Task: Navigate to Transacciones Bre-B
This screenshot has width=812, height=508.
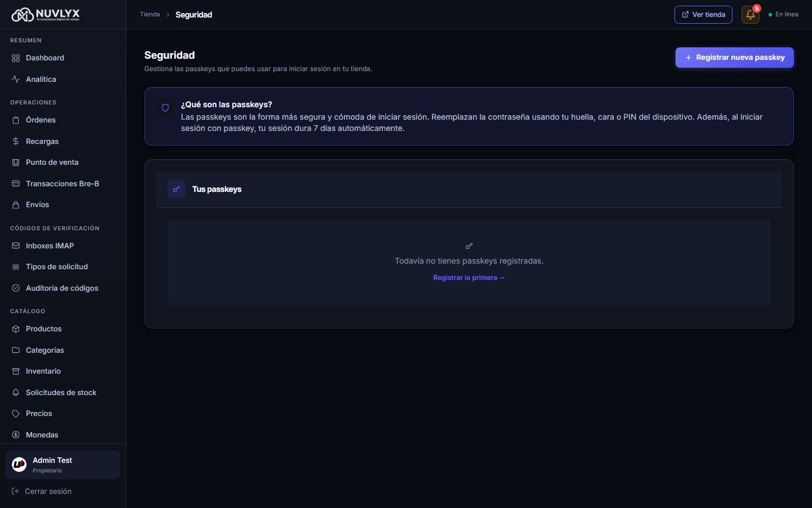Action: [63, 183]
